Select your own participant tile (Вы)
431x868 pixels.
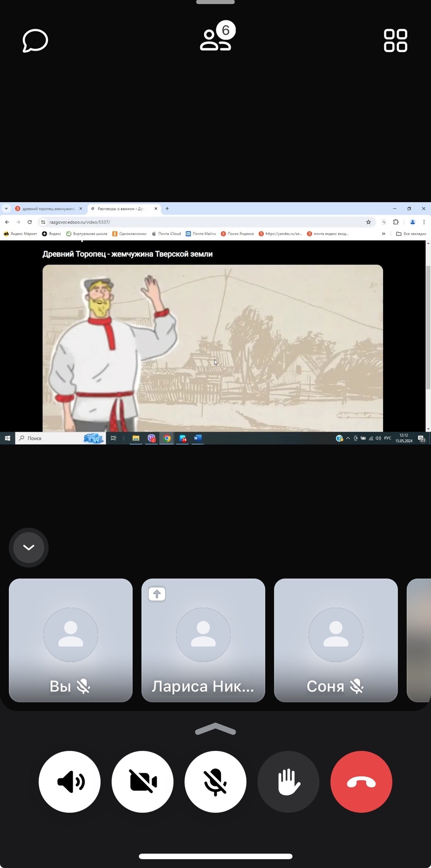71,640
